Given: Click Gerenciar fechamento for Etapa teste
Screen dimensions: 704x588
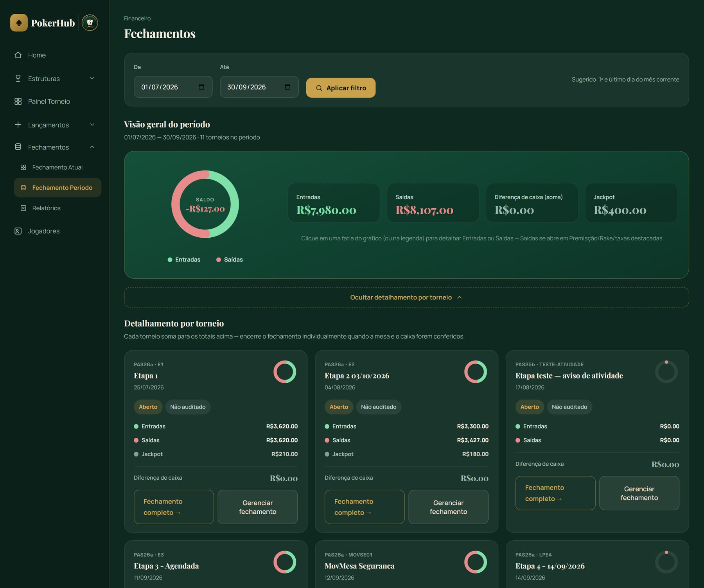Looking at the screenshot, I should tap(639, 493).
